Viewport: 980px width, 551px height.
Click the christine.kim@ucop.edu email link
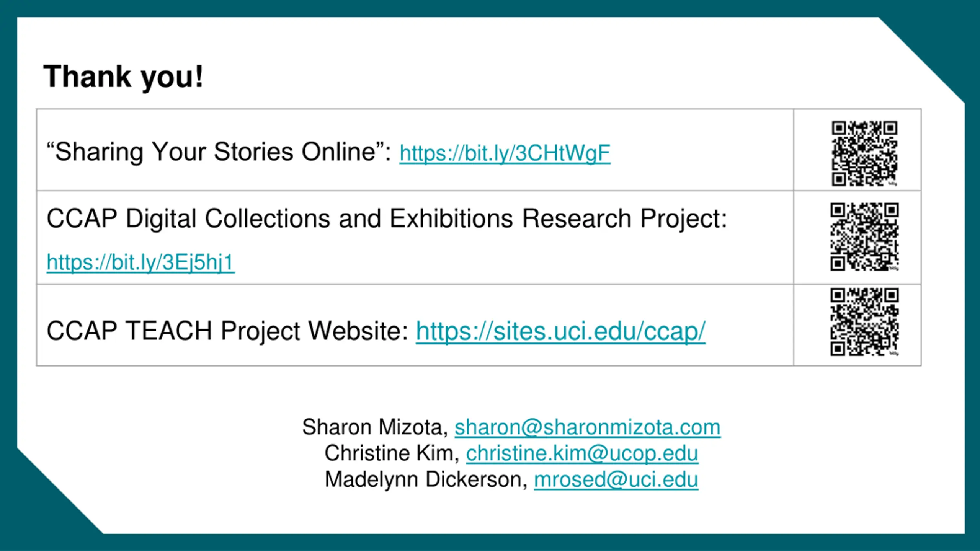[582, 453]
